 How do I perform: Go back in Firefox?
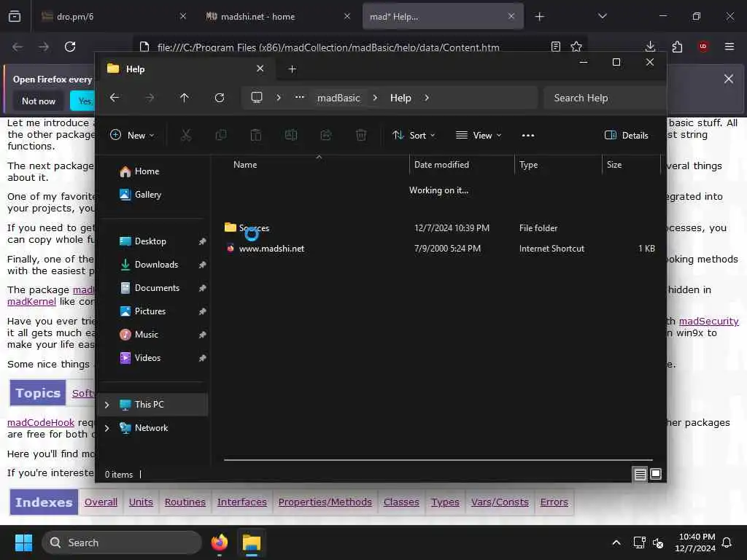tap(18, 47)
